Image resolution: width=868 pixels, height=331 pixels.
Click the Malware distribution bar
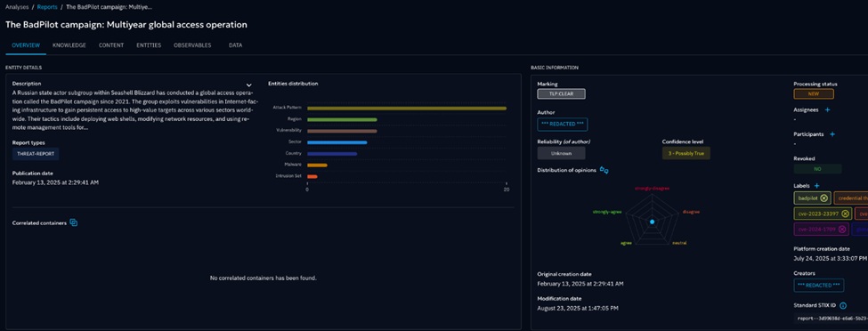click(x=317, y=165)
